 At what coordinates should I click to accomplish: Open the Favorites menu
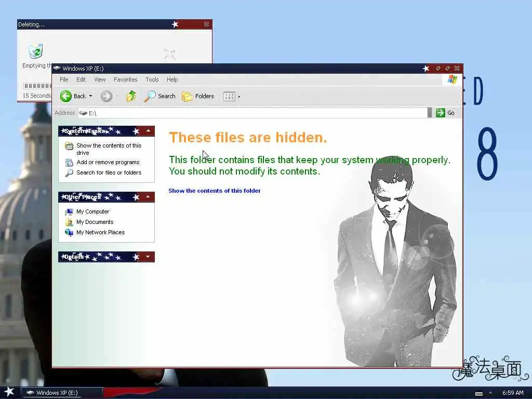(126, 79)
